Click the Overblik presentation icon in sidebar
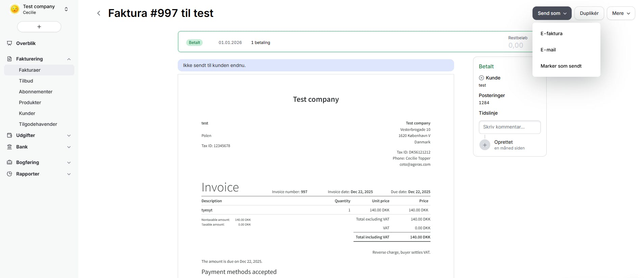The height and width of the screenshot is (278, 644). click(x=9, y=43)
